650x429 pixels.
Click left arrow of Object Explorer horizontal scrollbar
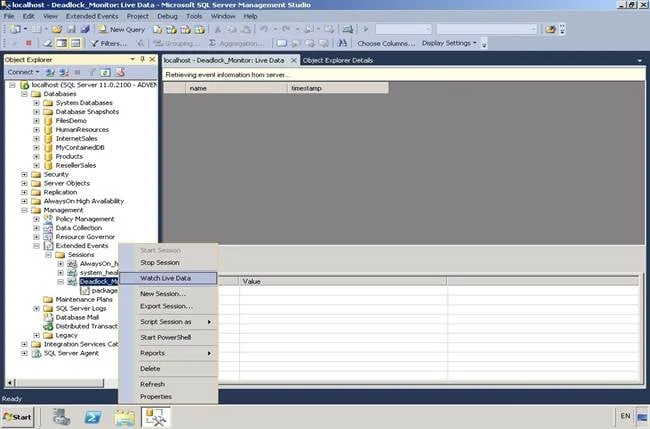click(10, 383)
